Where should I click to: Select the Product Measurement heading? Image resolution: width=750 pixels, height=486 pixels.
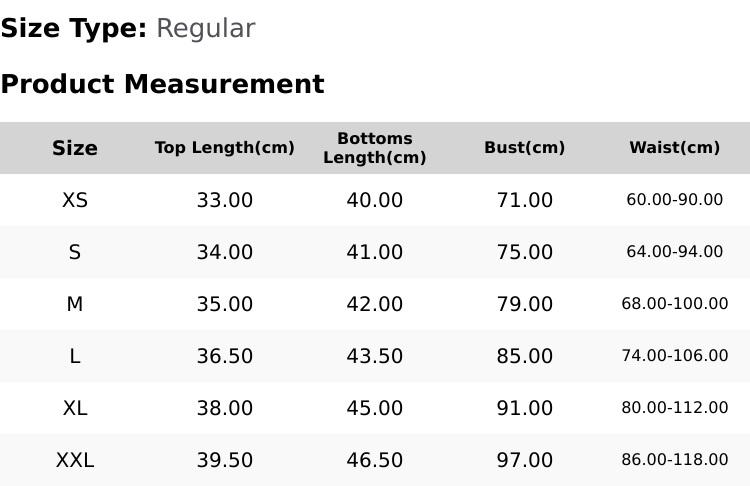[163, 84]
